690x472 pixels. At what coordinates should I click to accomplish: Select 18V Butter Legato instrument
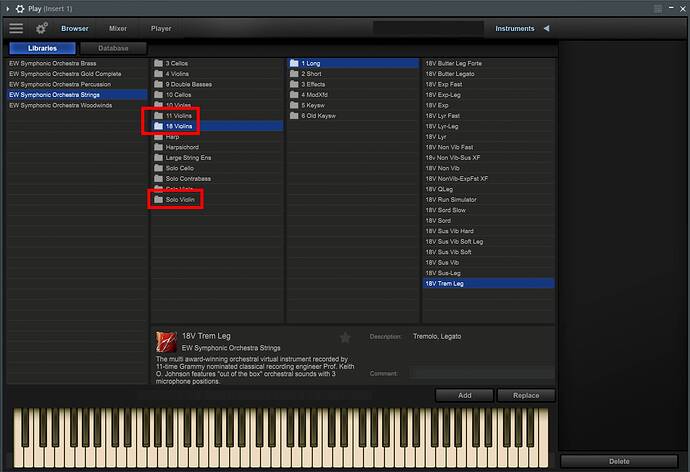coord(488,74)
